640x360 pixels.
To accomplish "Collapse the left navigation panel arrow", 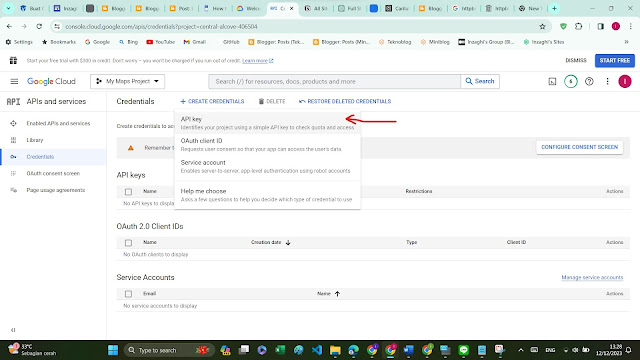I will pyautogui.click(x=13, y=330).
